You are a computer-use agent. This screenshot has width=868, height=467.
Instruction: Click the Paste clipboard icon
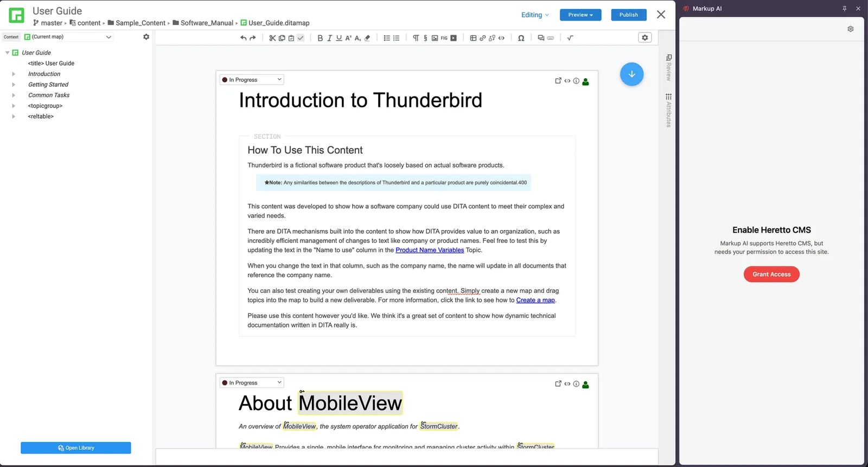pos(291,38)
